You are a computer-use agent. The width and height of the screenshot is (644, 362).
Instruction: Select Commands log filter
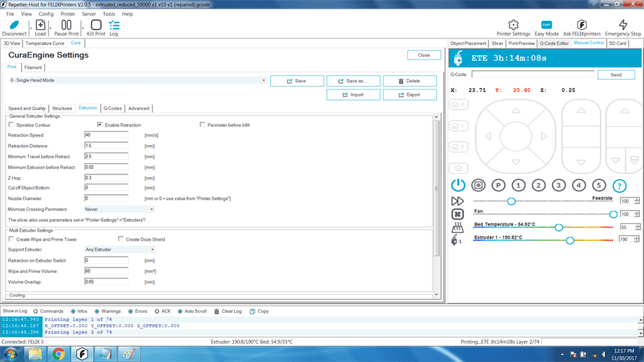tap(36, 312)
